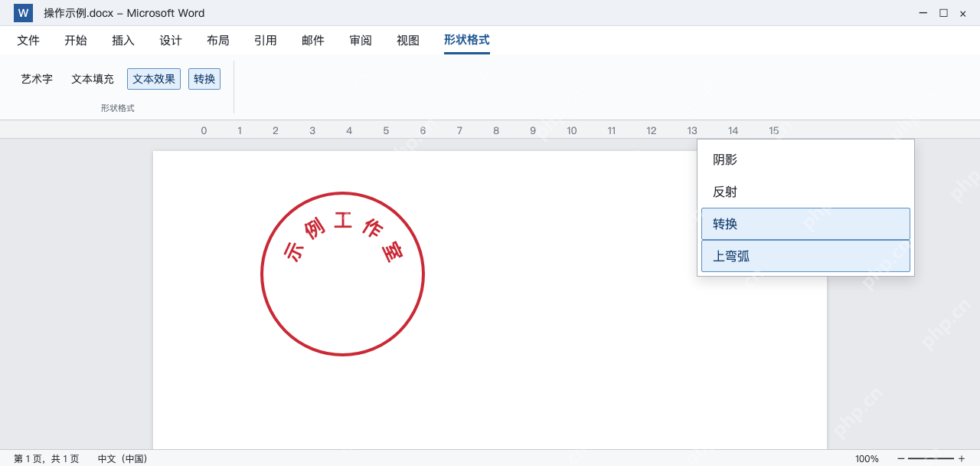
Task: Click the 文本填充 ribbon button
Action: [93, 79]
